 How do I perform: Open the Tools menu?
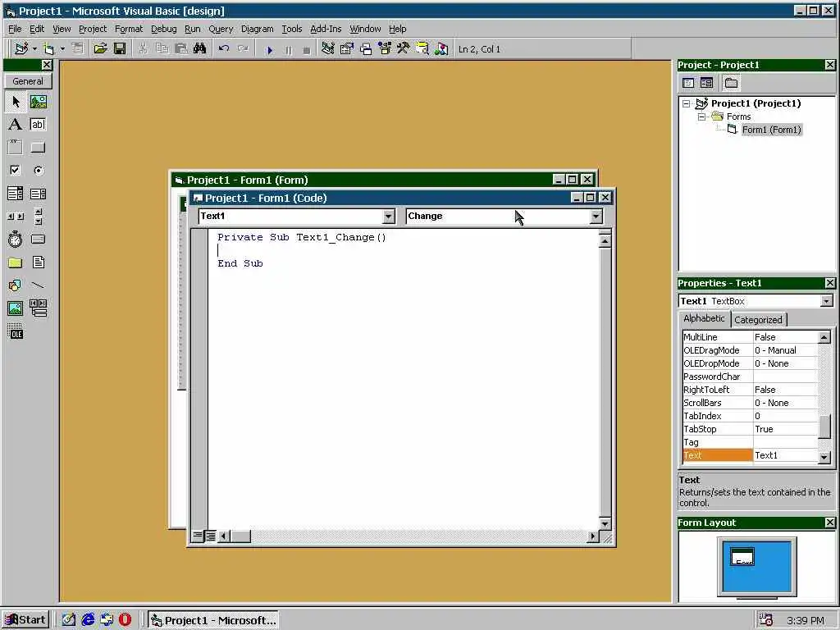tap(292, 29)
